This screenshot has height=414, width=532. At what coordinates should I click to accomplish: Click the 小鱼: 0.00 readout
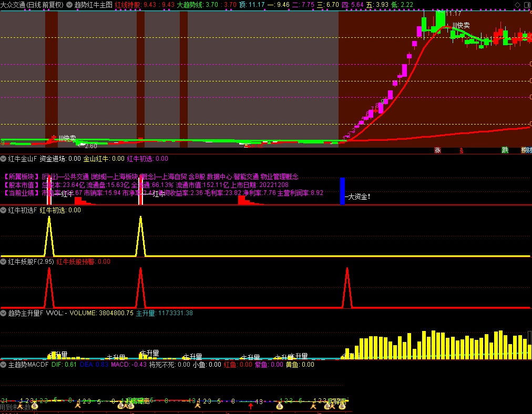tap(207, 365)
